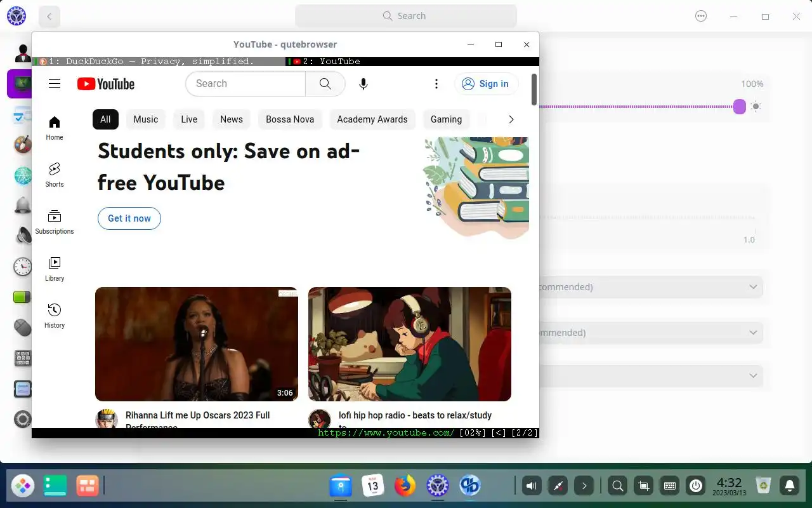This screenshot has width=812, height=508.
Task: Show more category chips with right arrow
Action: (x=511, y=119)
